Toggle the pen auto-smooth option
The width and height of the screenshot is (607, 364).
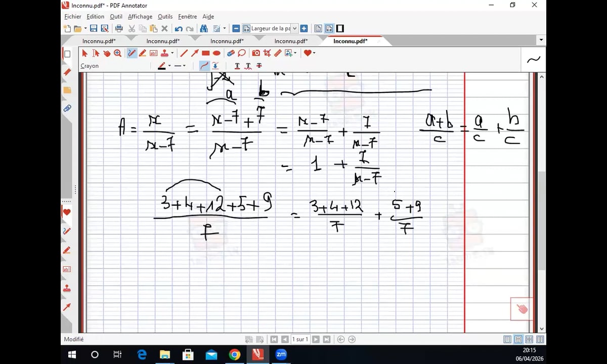pos(204,66)
